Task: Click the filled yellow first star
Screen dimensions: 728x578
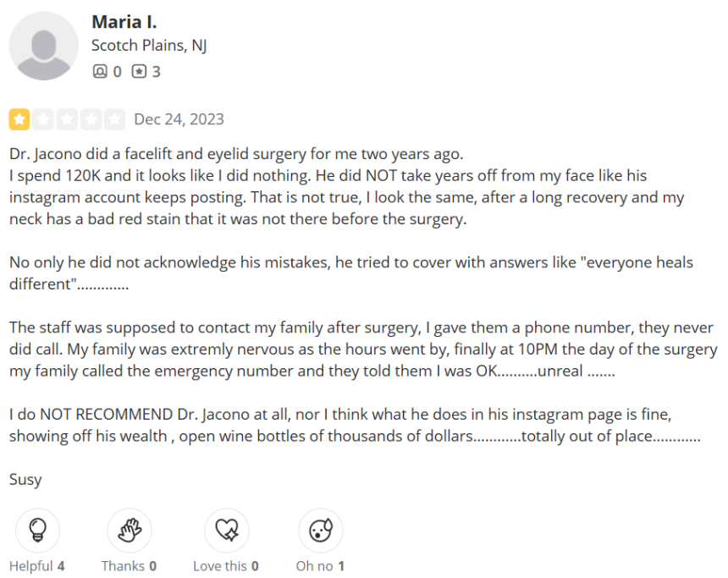Action: [19, 119]
